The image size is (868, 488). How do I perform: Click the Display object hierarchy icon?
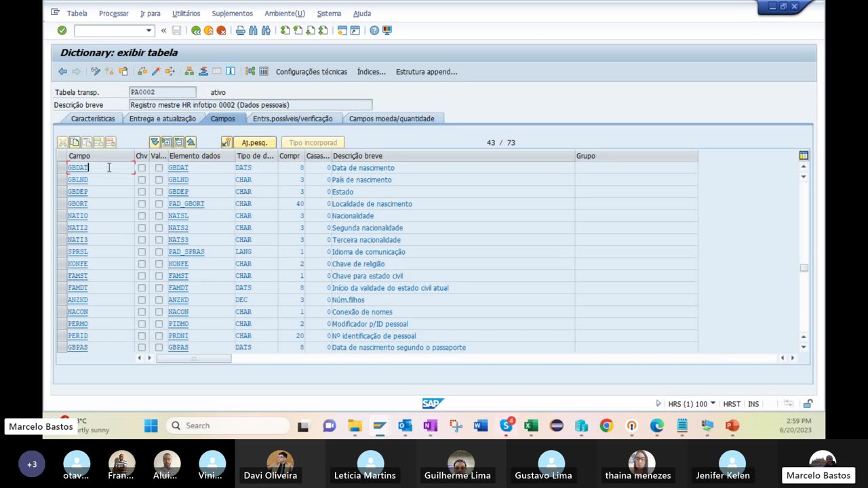tap(189, 71)
